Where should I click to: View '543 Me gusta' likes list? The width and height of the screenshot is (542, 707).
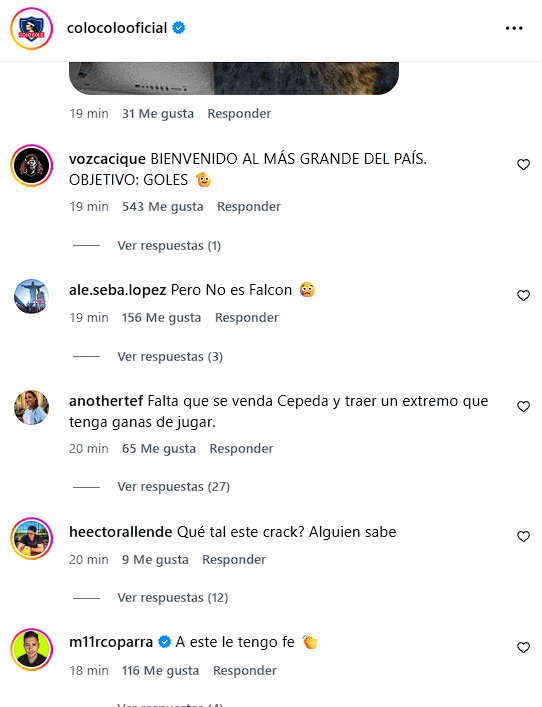point(163,207)
